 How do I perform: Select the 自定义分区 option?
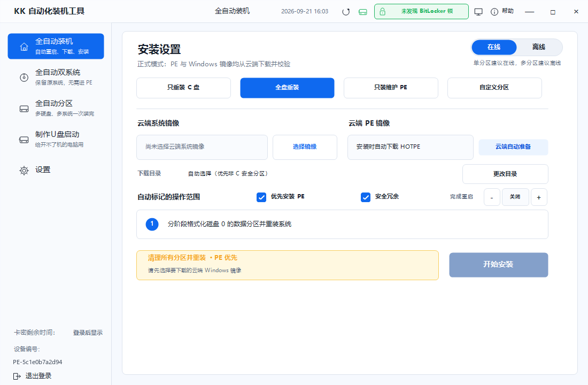coord(494,88)
